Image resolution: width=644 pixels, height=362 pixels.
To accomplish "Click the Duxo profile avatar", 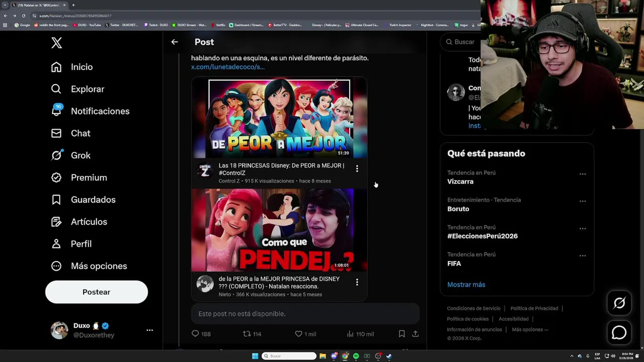I will [59, 330].
